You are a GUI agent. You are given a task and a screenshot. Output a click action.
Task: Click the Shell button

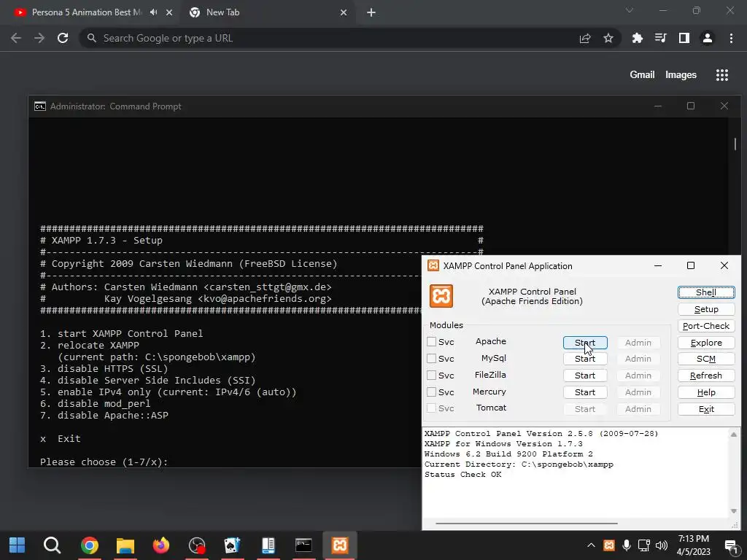706,292
